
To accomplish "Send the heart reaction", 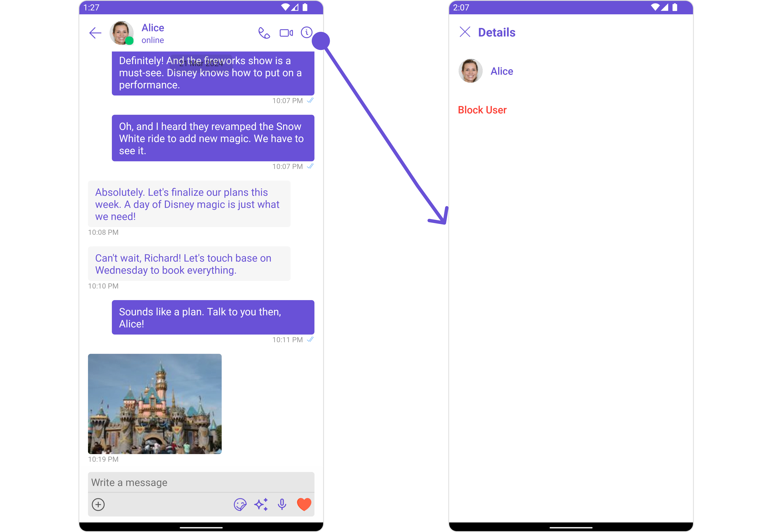I will (304, 504).
